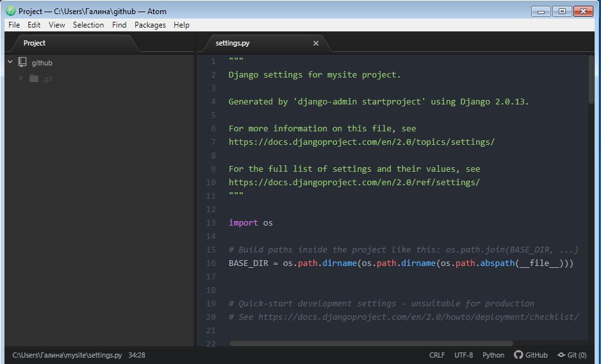
Task: Click the deployment checklist URL comment
Action: [x=404, y=317]
